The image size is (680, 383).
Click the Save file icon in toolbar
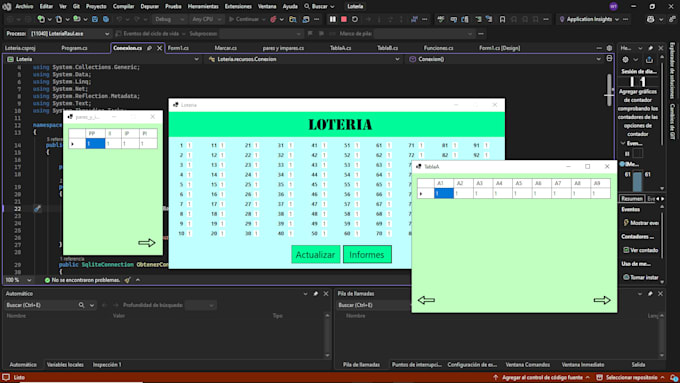tap(95, 19)
